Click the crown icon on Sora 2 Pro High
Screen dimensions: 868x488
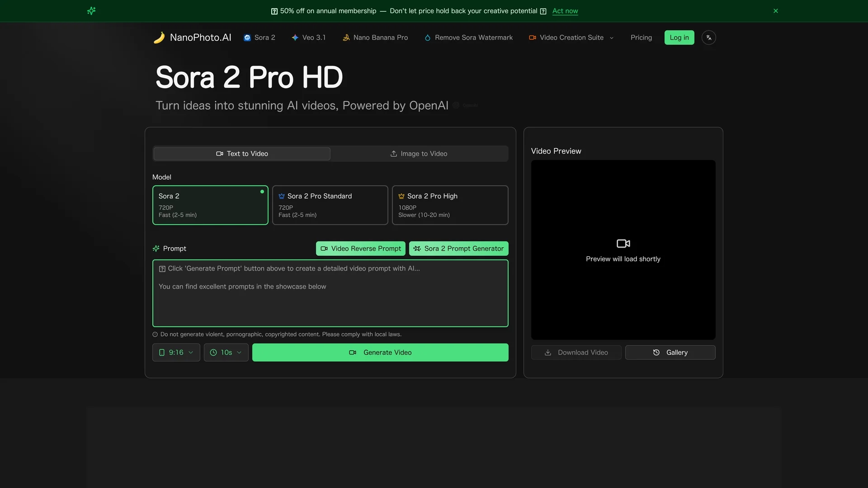tap(401, 196)
